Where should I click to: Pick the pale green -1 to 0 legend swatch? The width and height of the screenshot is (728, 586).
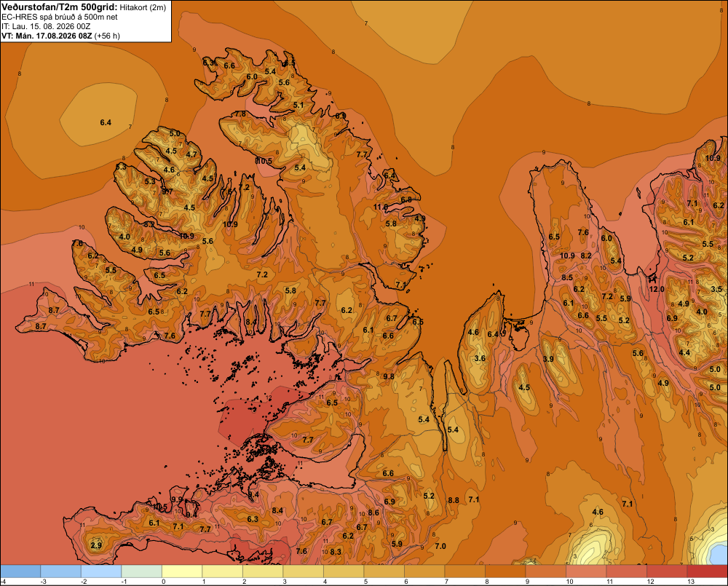click(142, 571)
